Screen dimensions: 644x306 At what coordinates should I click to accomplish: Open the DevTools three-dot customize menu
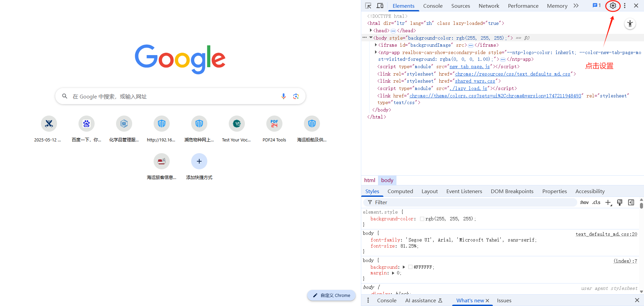pos(625,6)
